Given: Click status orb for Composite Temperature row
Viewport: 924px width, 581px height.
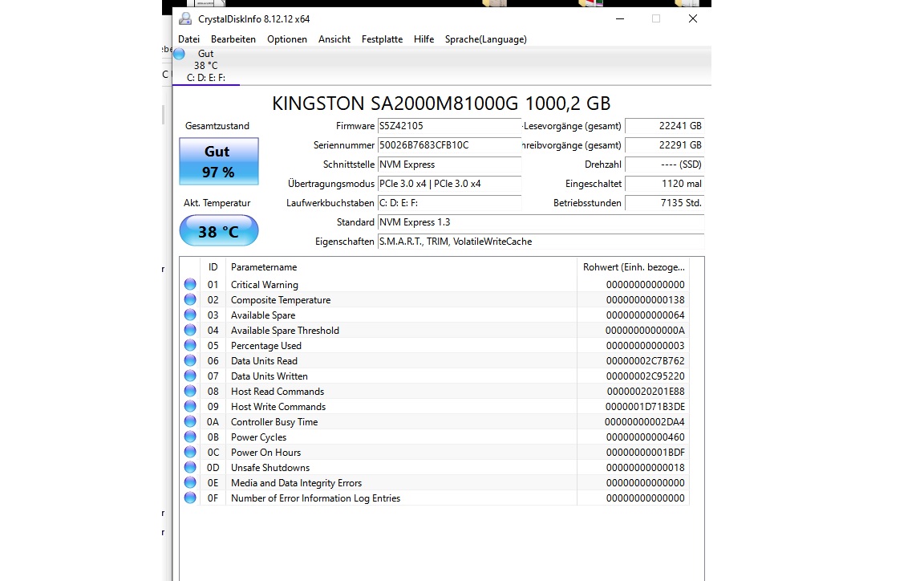Looking at the screenshot, I should (x=190, y=299).
